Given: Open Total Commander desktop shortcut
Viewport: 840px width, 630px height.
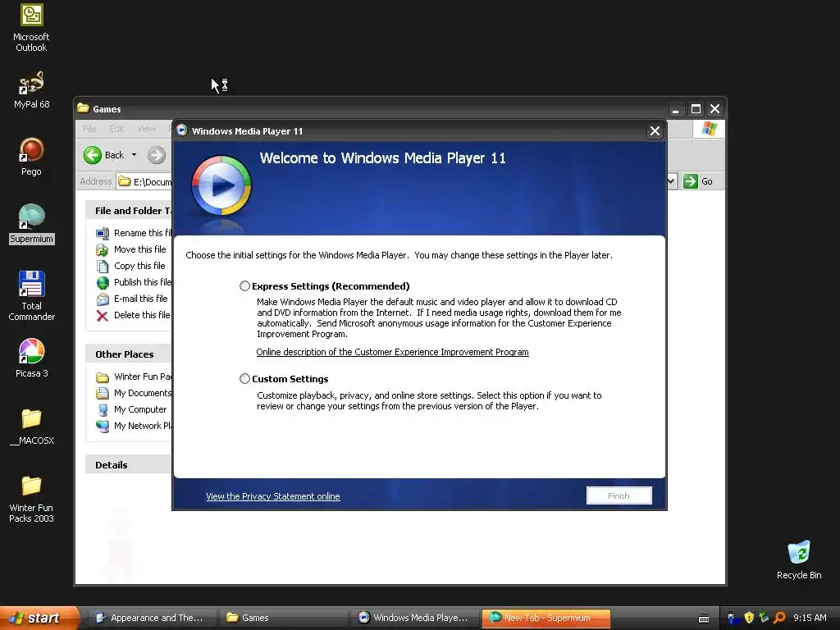Looking at the screenshot, I should pos(31,295).
